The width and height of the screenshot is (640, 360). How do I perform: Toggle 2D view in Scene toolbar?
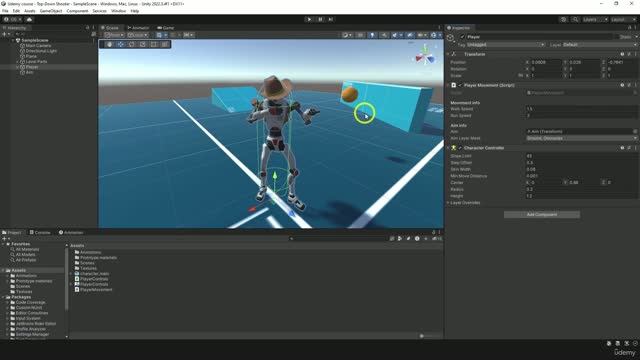360,35
